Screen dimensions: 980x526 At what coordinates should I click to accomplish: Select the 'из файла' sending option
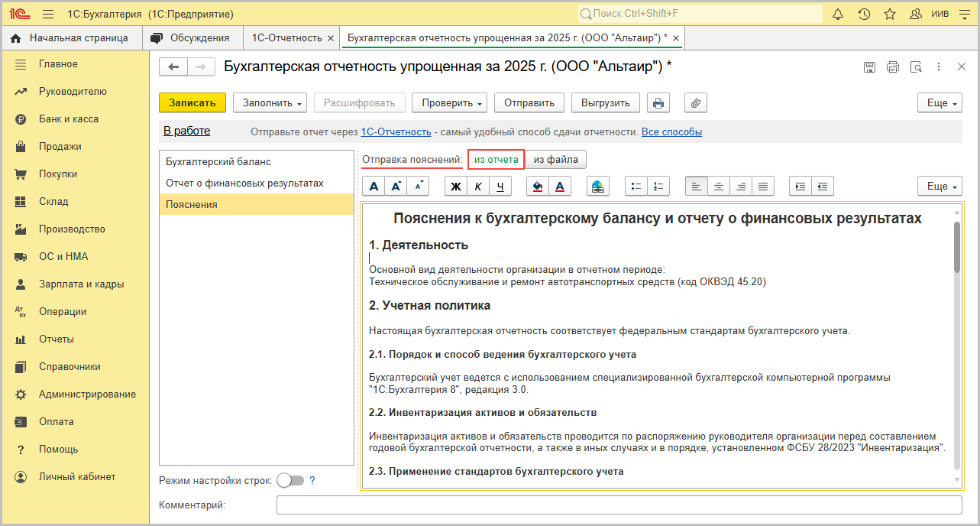coord(555,160)
